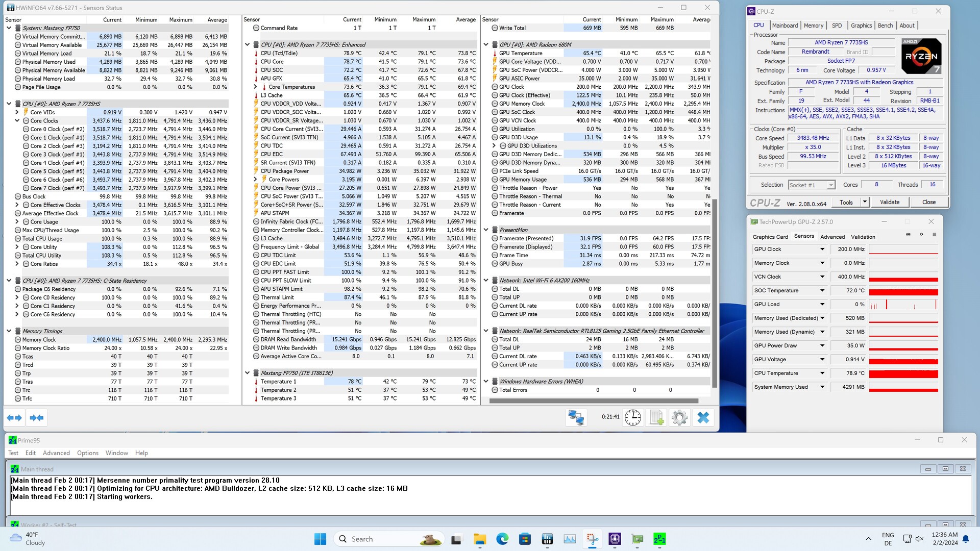Open the Advanced menu in Prime95
Viewport: 980px width, 551px height.
[x=56, y=453]
